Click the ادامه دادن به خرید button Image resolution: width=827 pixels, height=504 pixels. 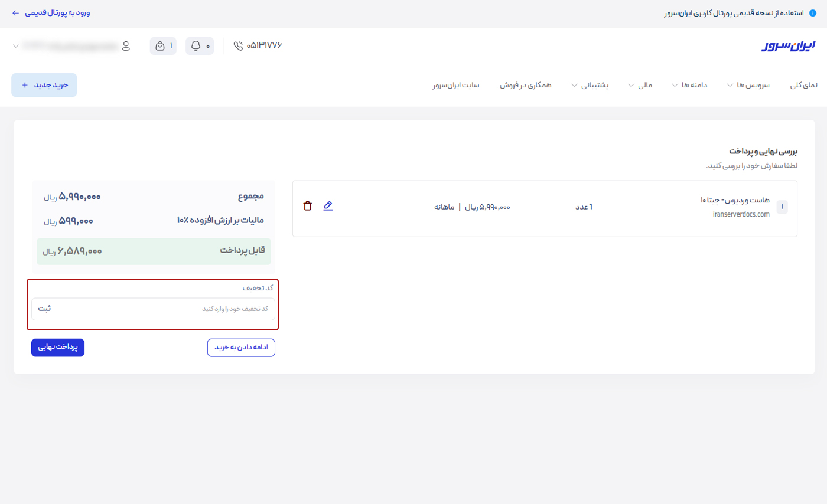[x=241, y=348]
